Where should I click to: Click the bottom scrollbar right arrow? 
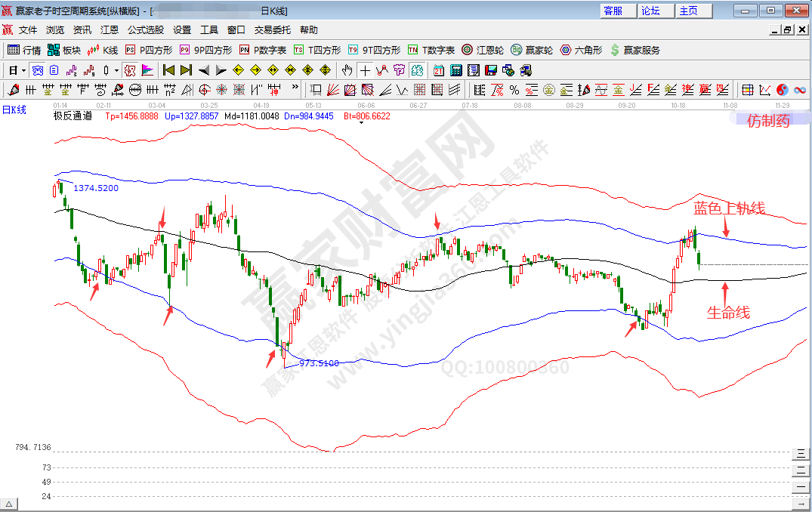point(801,504)
